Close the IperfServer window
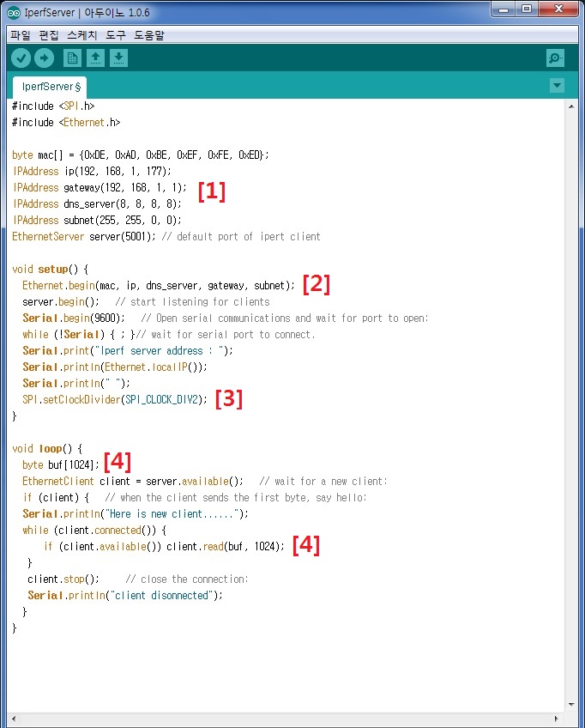The height and width of the screenshot is (728, 585). [558, 9]
